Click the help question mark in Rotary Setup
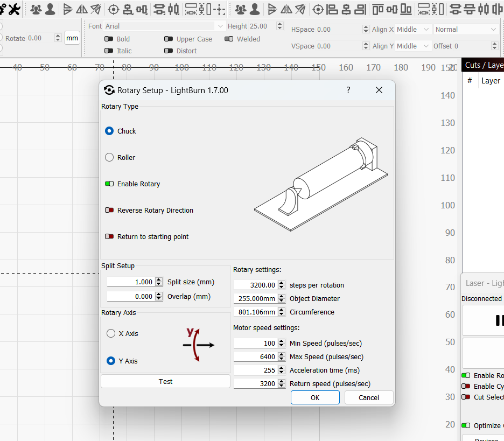504x441 pixels. [348, 90]
